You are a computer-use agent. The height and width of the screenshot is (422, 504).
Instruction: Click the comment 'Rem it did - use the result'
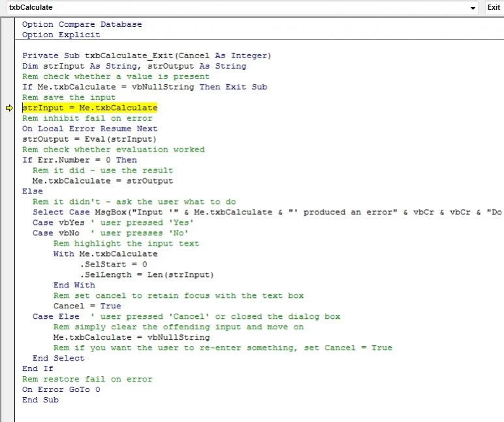tap(103, 170)
